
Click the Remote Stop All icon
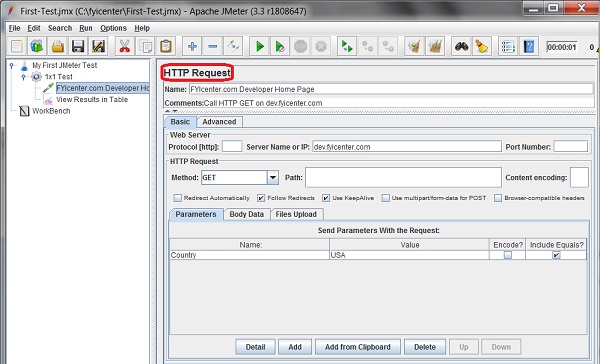pos(367,47)
